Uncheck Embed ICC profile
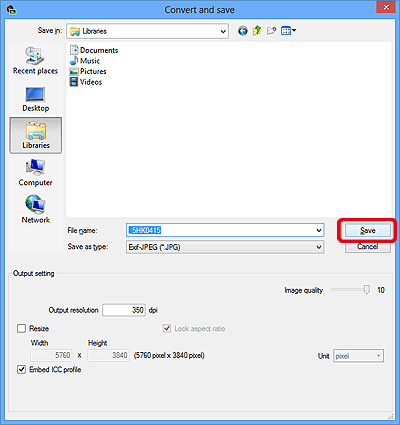400x425 pixels. pos(21,369)
